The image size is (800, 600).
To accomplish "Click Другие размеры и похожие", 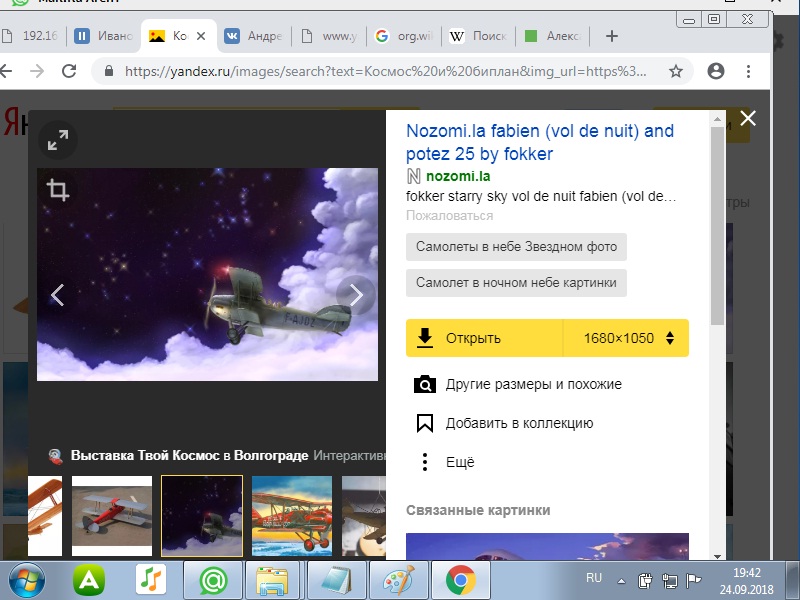I will click(x=534, y=384).
